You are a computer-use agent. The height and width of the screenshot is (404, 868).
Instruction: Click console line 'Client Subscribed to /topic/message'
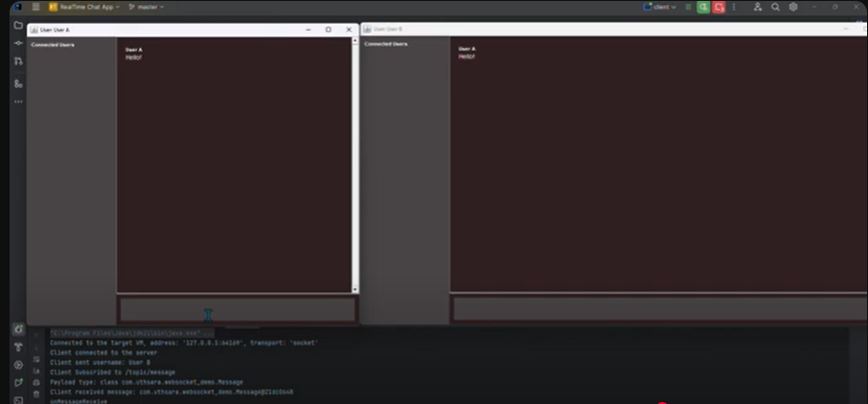(x=112, y=372)
